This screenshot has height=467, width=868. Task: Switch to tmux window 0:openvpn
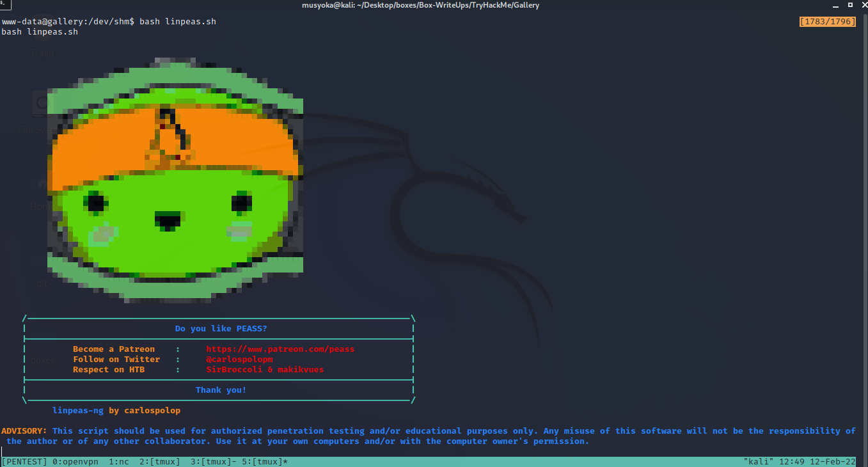75,462
